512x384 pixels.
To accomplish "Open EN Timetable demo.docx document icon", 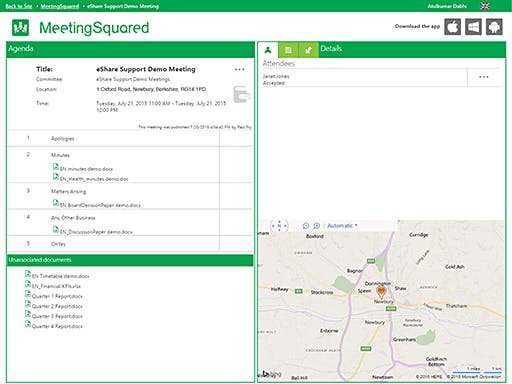I will 28,274.
